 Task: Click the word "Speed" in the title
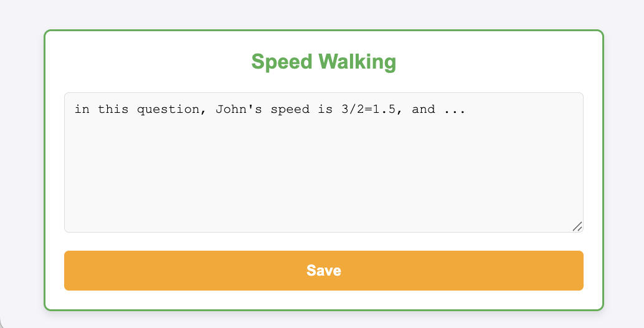(282, 62)
